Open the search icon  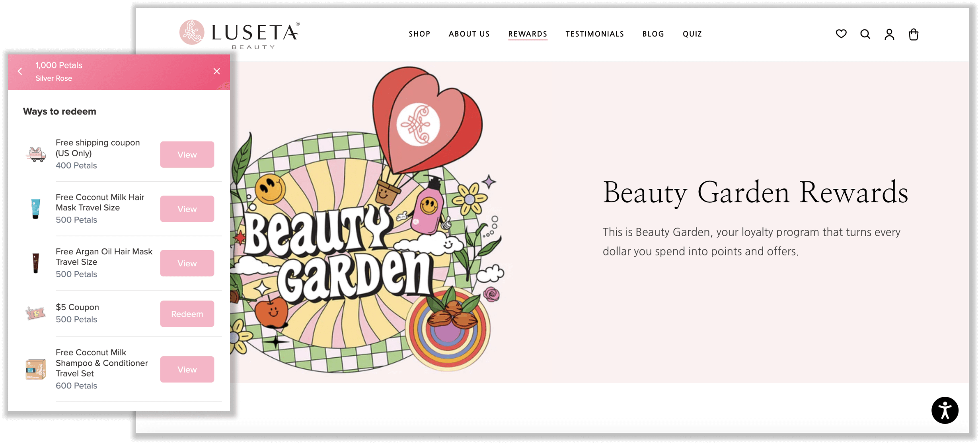[865, 34]
